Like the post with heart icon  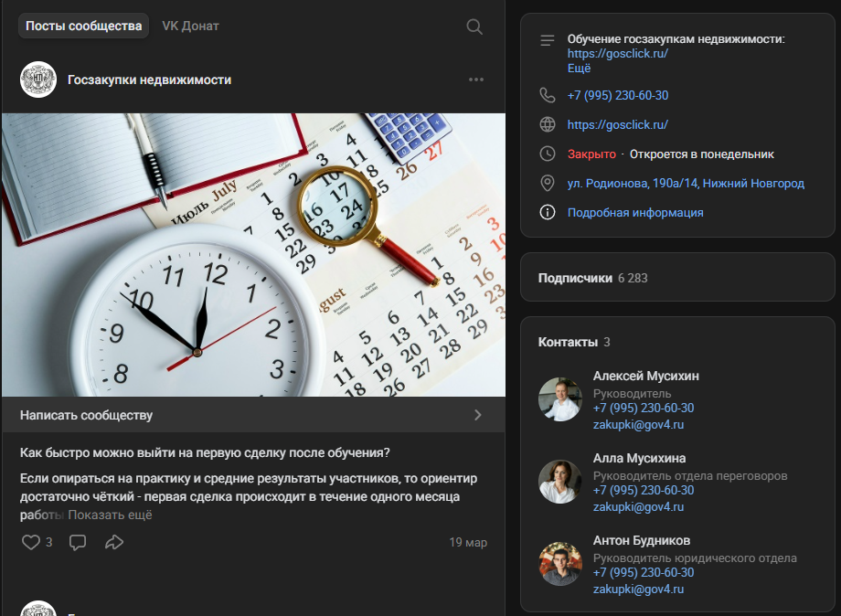coord(31,542)
